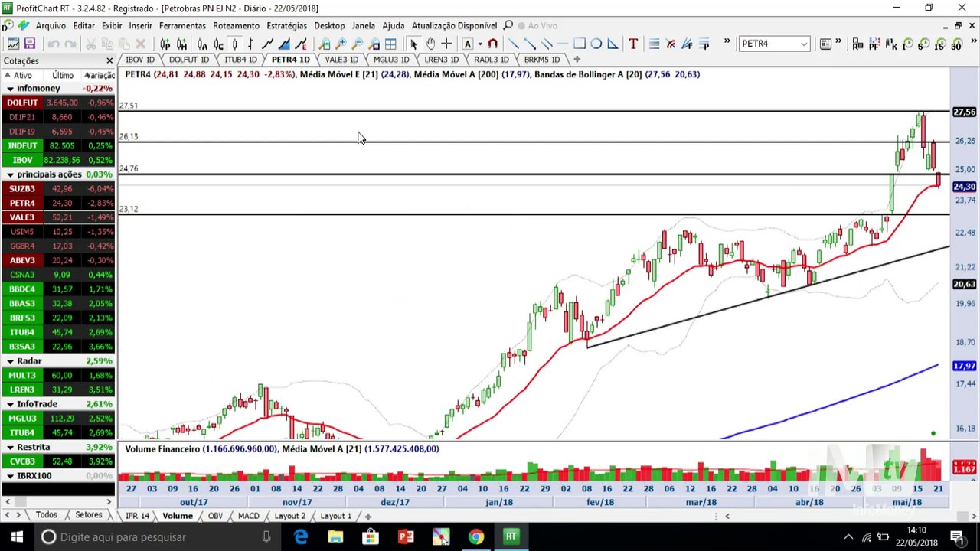Close the Cotações panel
This screenshot has width=980, height=551.
pos(109,60)
